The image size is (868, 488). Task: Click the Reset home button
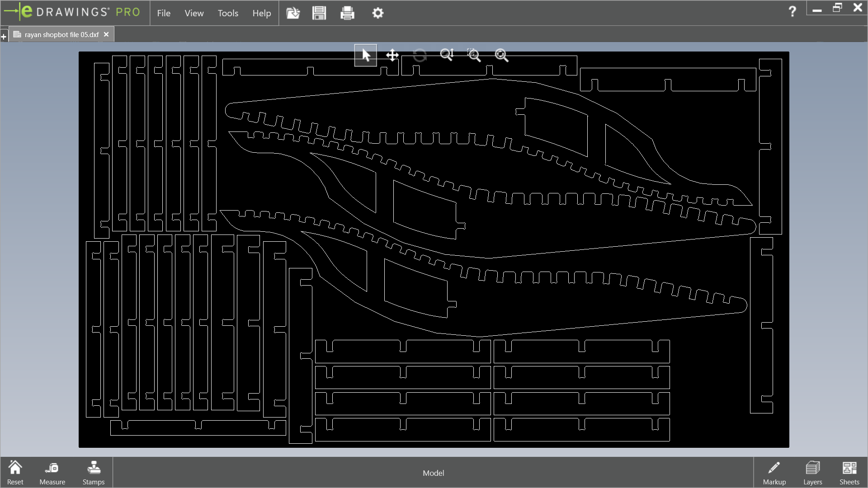click(15, 472)
